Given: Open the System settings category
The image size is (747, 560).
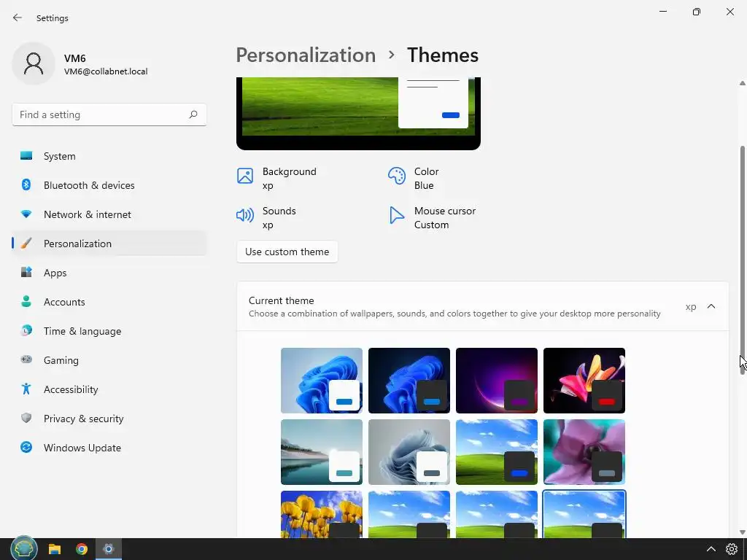Looking at the screenshot, I should 109,156.
